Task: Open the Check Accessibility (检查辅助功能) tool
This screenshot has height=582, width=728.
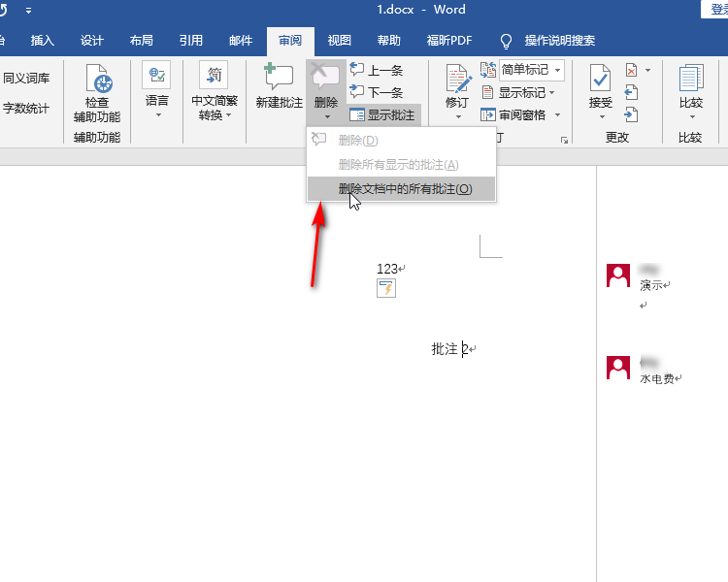Action: (97, 93)
